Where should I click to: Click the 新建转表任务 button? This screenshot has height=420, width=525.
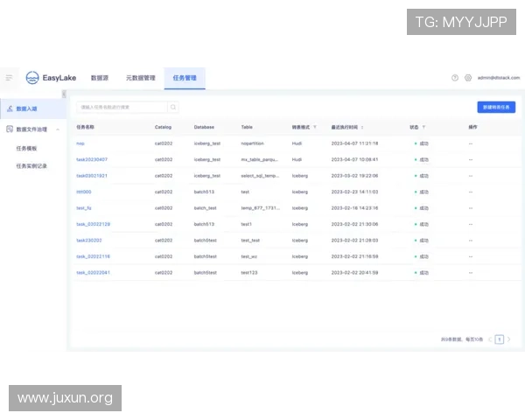point(495,107)
